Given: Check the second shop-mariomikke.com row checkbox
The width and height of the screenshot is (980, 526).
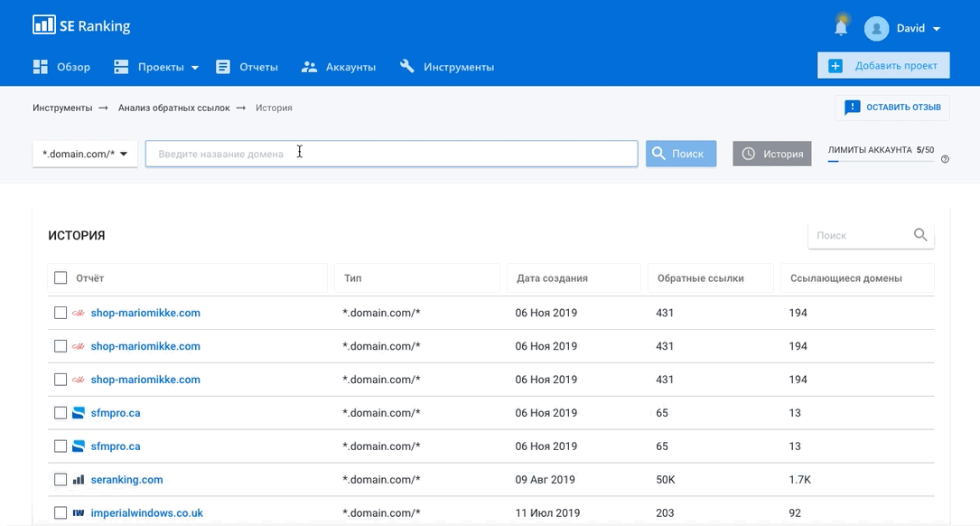Looking at the screenshot, I should click(x=61, y=346).
